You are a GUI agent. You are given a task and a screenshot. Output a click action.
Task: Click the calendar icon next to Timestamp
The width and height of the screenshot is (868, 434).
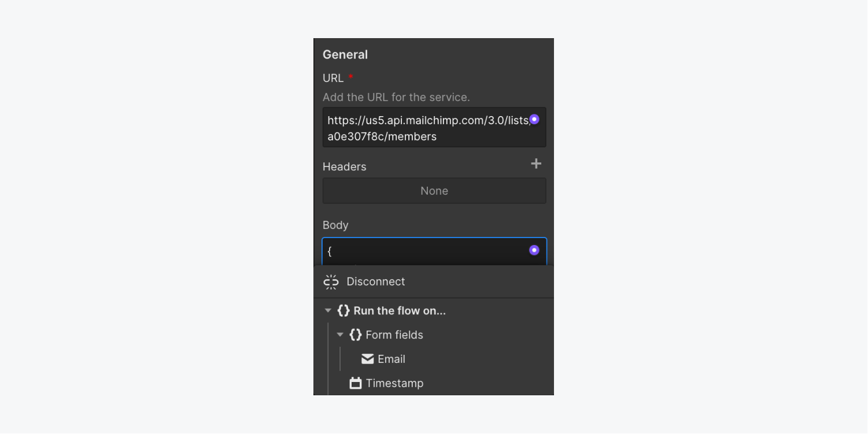(356, 383)
